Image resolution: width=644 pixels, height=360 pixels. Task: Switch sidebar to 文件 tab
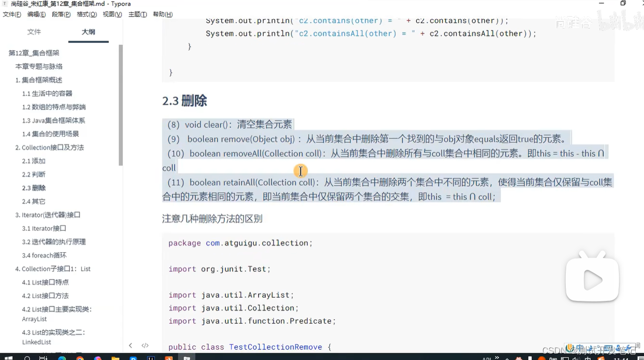pyautogui.click(x=34, y=32)
